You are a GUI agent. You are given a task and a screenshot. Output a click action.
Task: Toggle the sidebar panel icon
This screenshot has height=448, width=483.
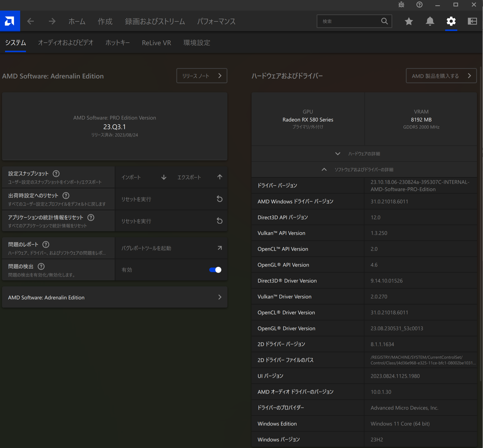click(472, 21)
